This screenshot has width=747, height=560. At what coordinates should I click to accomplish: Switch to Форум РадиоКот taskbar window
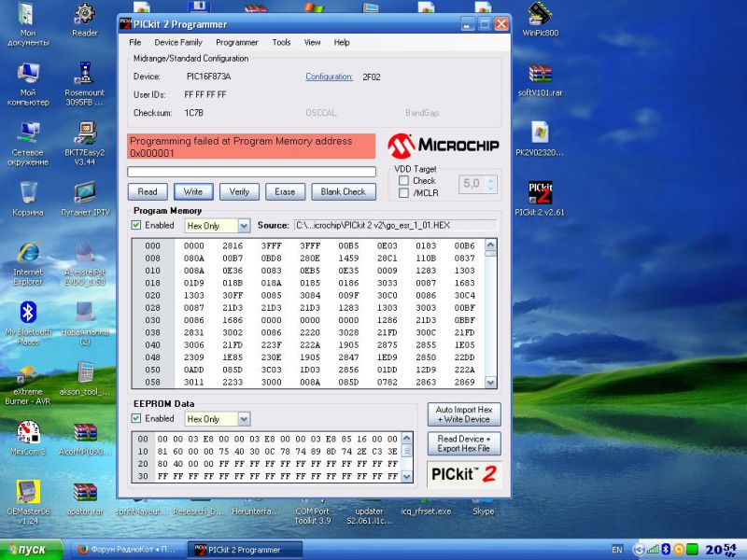[x=127, y=550]
